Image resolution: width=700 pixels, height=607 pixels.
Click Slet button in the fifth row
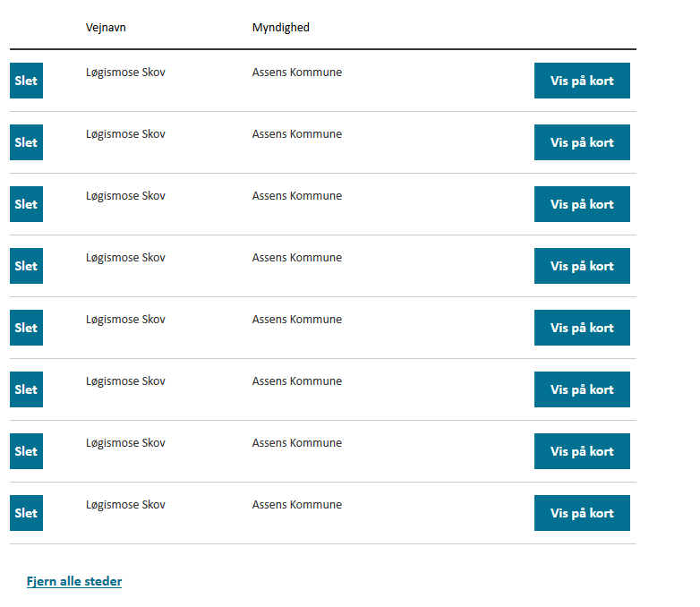pos(26,328)
